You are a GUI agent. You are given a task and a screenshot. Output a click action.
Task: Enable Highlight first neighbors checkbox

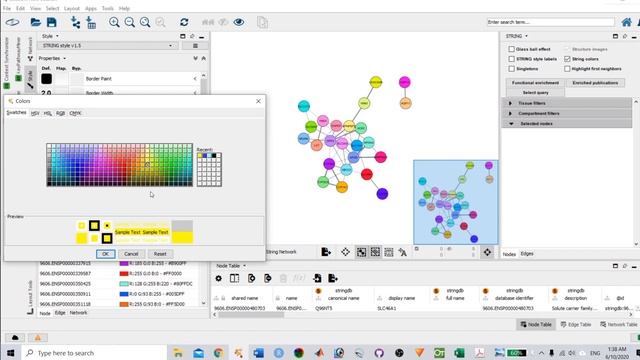click(567, 69)
